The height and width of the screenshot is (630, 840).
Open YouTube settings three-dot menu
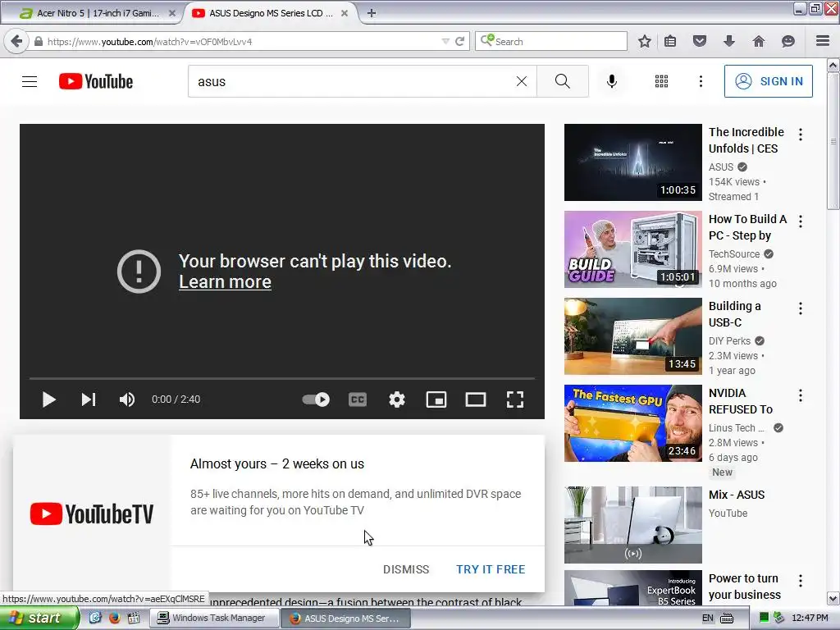pyautogui.click(x=701, y=81)
